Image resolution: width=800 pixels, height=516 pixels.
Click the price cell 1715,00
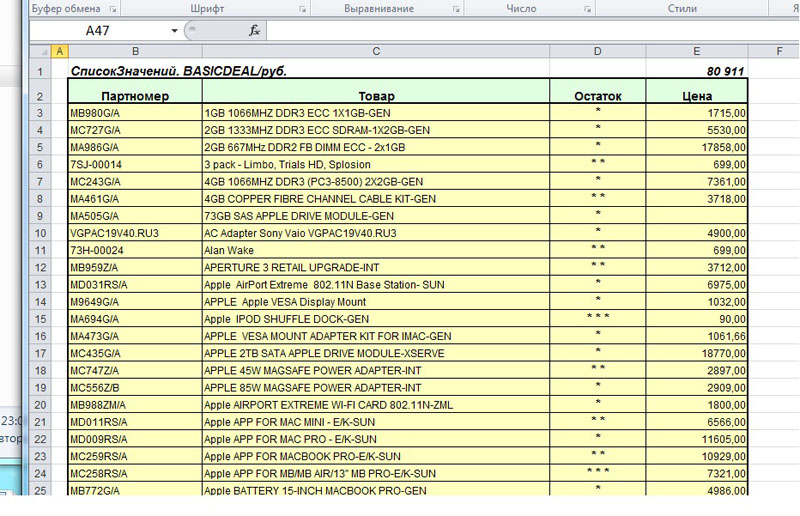pos(696,113)
